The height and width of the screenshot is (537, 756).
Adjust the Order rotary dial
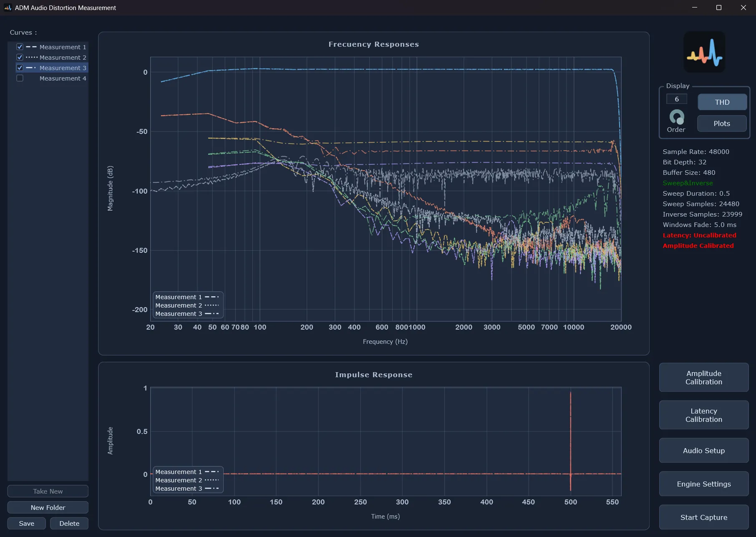point(676,117)
